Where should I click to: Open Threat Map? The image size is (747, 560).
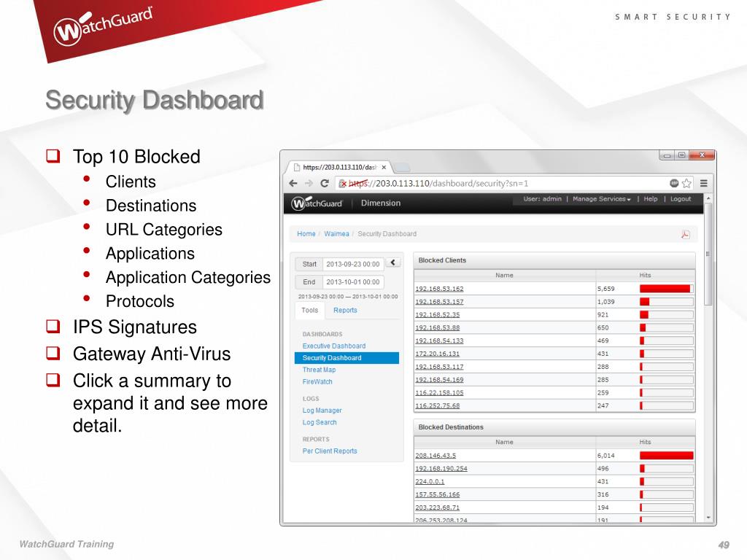click(x=320, y=370)
